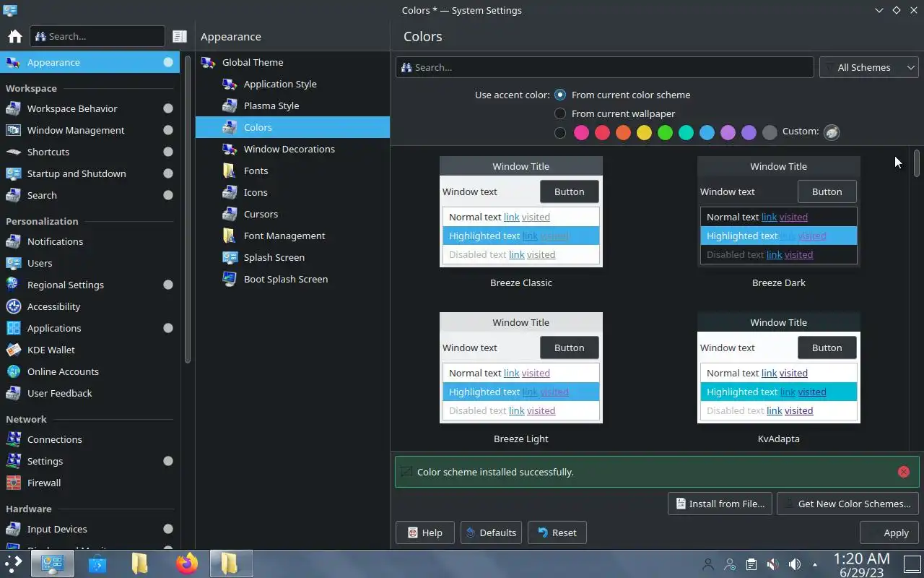
Task: Open the application launcher in taskbar
Action: 13,564
